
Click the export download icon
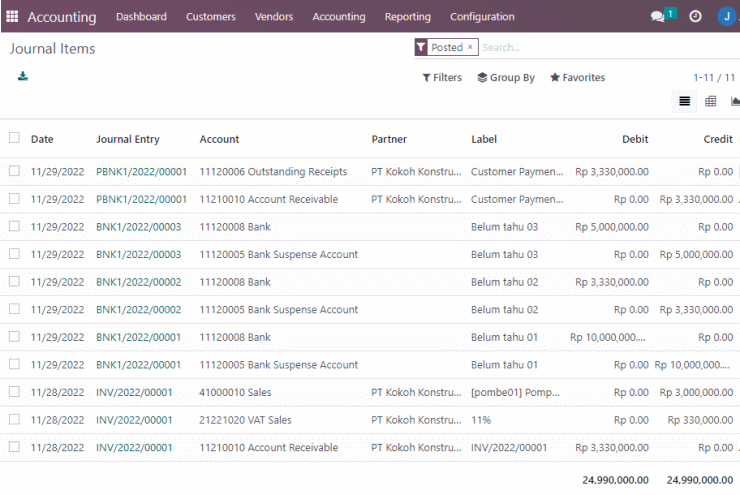(x=23, y=76)
